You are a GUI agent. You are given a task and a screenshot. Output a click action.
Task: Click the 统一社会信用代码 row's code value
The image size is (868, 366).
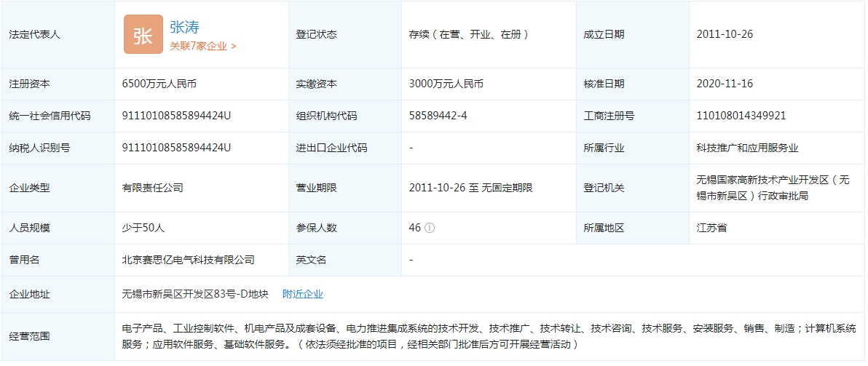tap(177, 116)
